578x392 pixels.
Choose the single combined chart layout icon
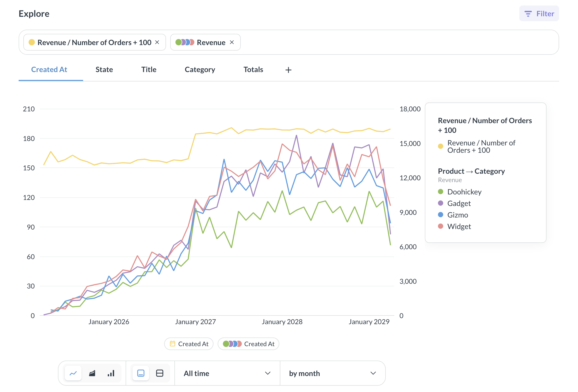tap(141, 373)
